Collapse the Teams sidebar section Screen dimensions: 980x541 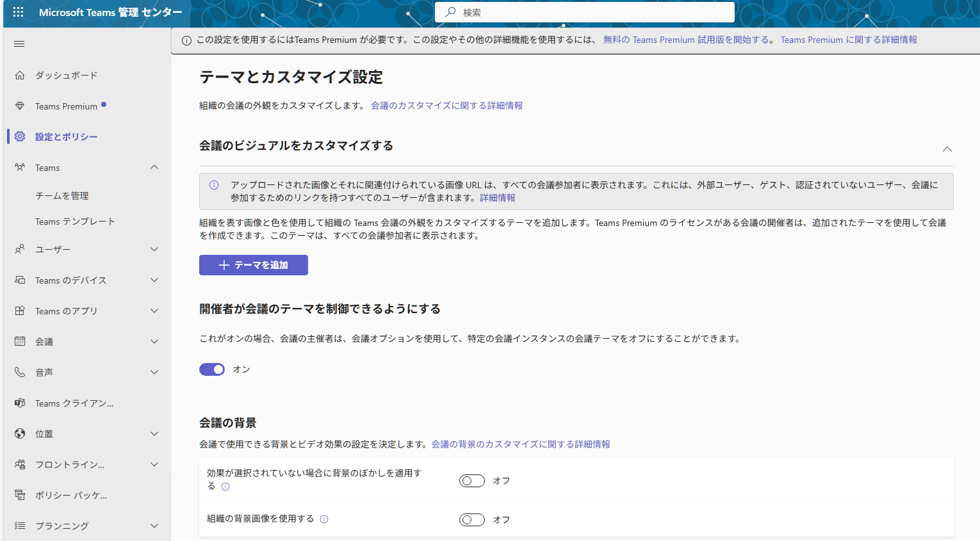[154, 168]
